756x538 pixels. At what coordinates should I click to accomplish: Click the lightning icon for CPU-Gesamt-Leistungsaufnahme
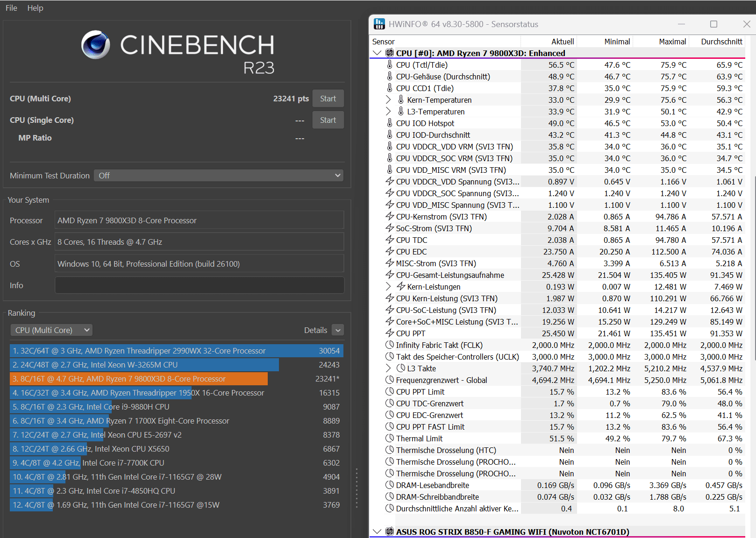390,275
